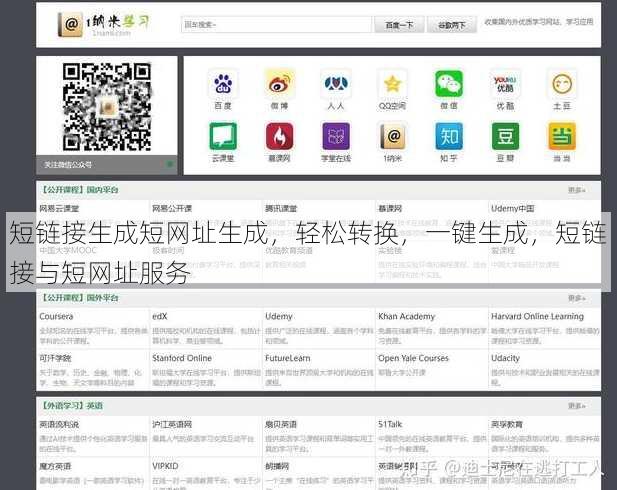Open the 扇贝英语 link

click(x=281, y=424)
